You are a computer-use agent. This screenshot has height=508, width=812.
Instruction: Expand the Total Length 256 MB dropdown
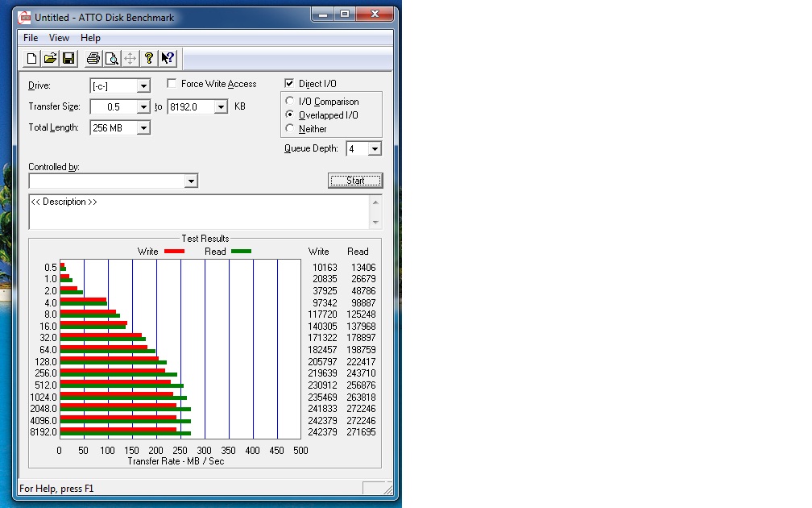(x=144, y=128)
